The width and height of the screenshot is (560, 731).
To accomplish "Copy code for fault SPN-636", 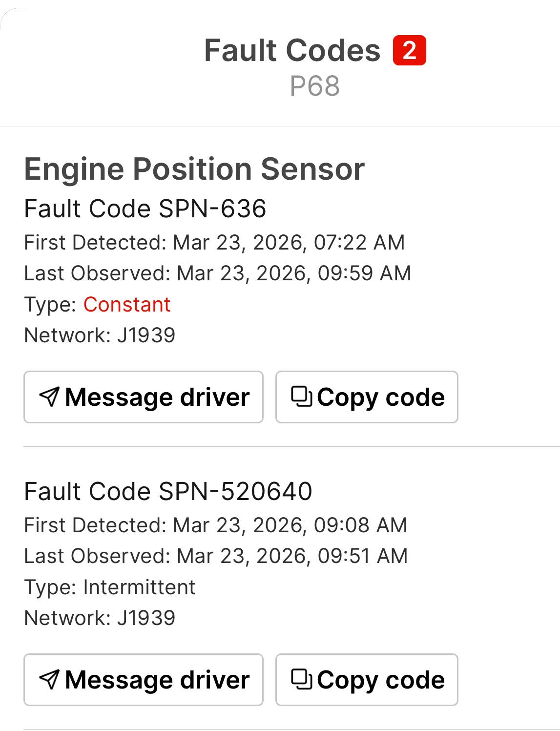I will 367,397.
